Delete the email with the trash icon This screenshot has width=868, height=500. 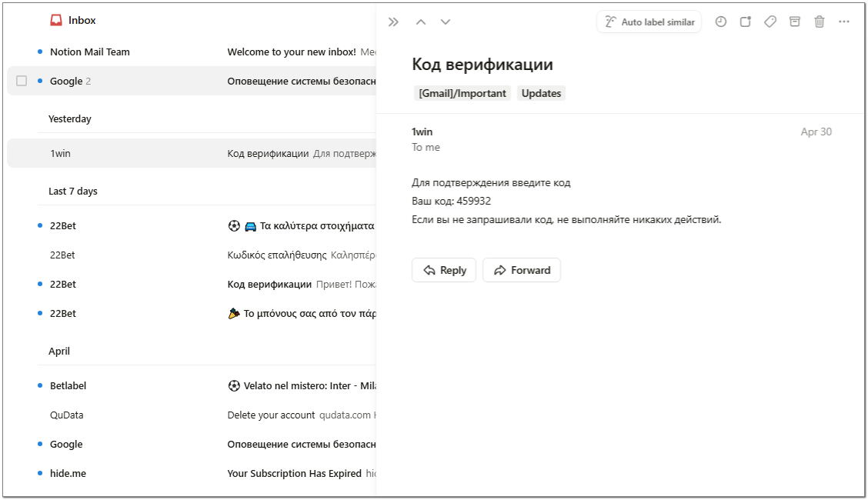tap(820, 22)
